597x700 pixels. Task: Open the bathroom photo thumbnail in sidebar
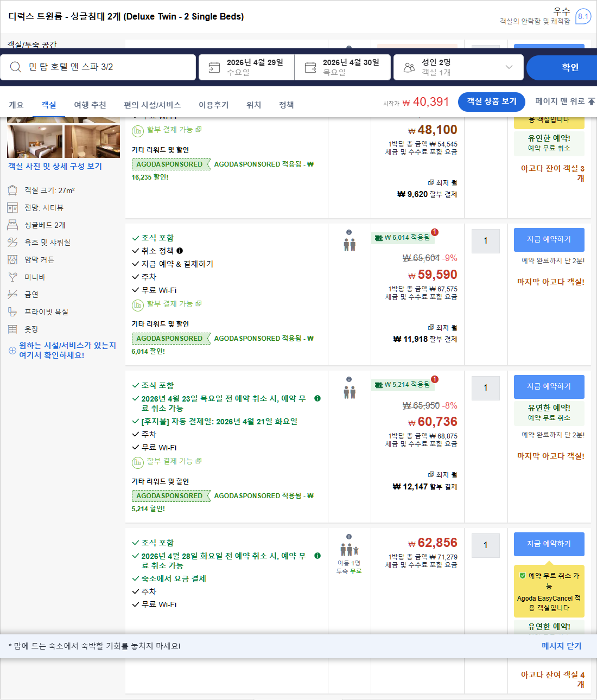[92, 141]
